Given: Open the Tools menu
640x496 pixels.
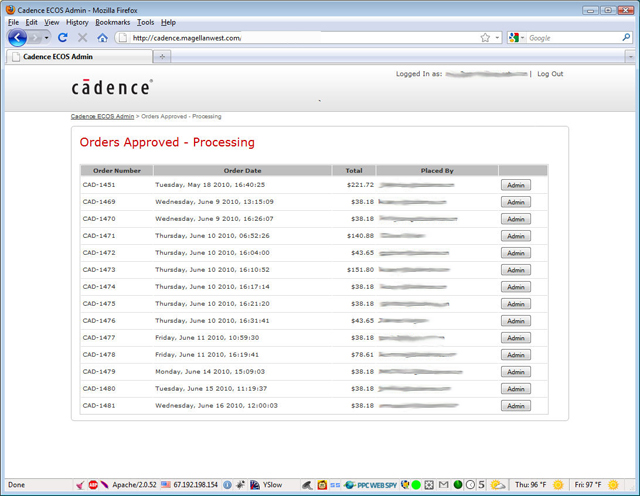Looking at the screenshot, I should pyautogui.click(x=145, y=22).
